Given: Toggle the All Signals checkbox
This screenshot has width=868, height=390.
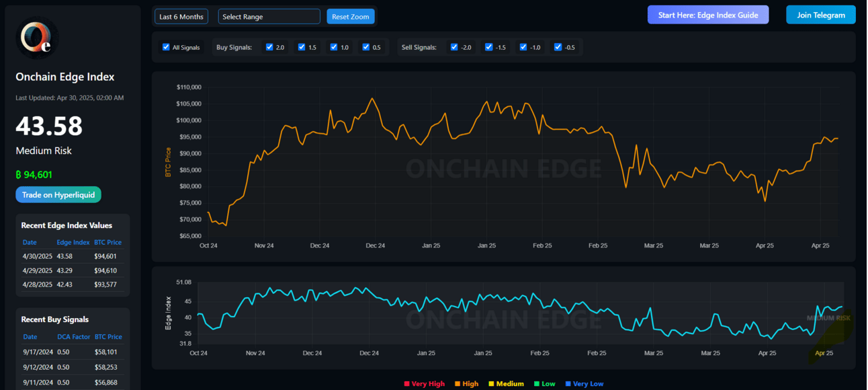Looking at the screenshot, I should [x=166, y=47].
